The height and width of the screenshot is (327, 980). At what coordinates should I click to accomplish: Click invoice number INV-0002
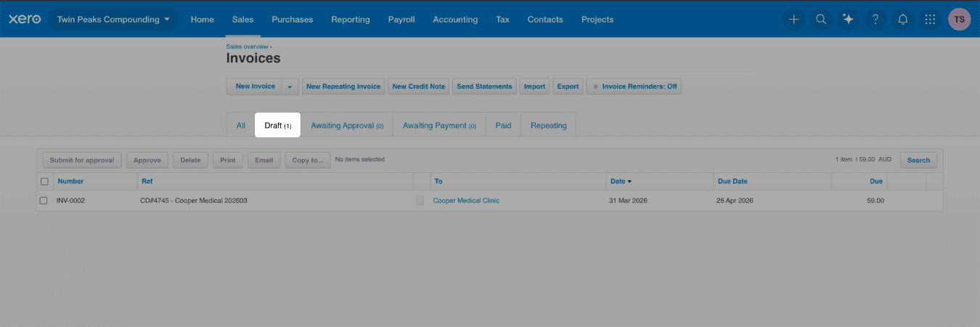point(71,201)
